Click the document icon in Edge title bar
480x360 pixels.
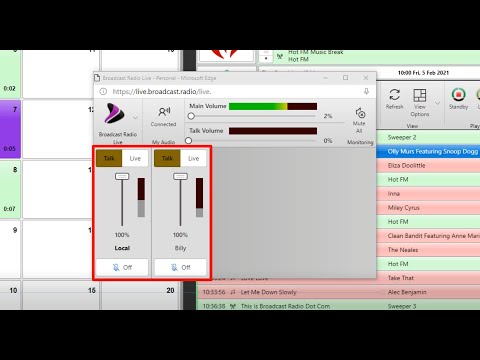pos(97,78)
